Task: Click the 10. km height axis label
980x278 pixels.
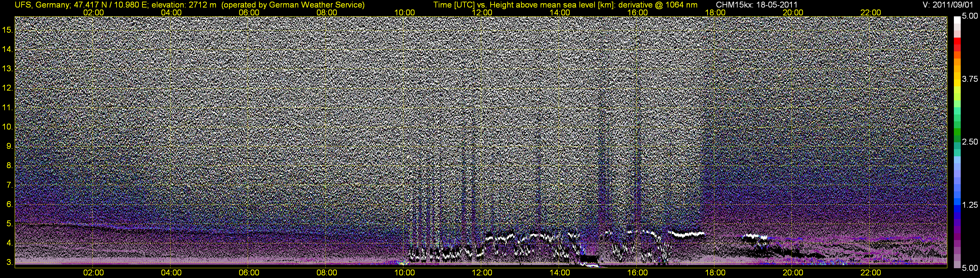Action: point(8,127)
